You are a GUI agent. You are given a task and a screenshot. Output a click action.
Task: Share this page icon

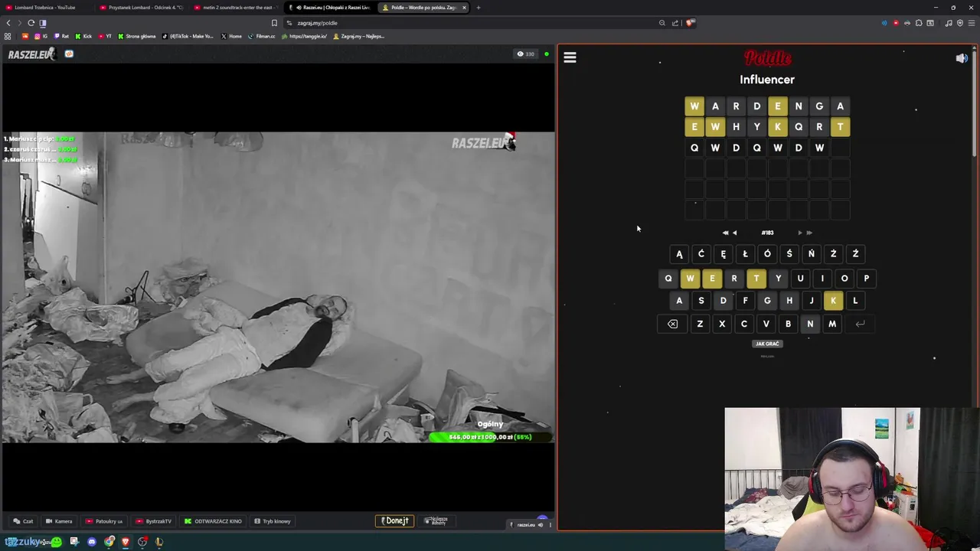[x=675, y=23]
